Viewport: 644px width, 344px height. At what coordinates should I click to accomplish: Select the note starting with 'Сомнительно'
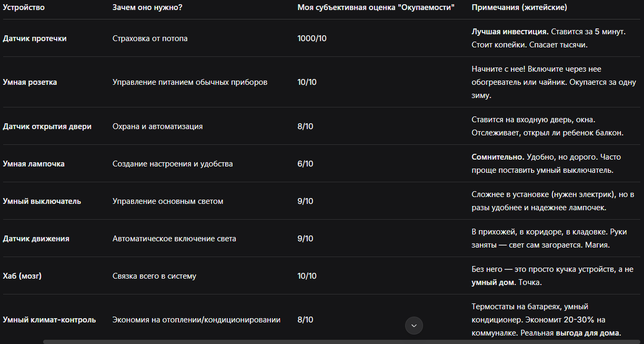[542, 156]
